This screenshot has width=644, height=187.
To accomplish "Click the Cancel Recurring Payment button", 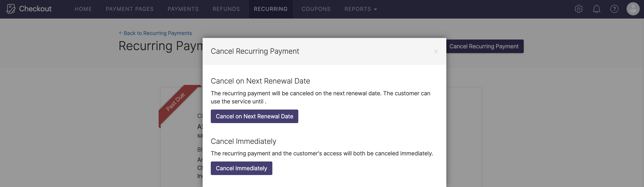I will pyautogui.click(x=484, y=46).
